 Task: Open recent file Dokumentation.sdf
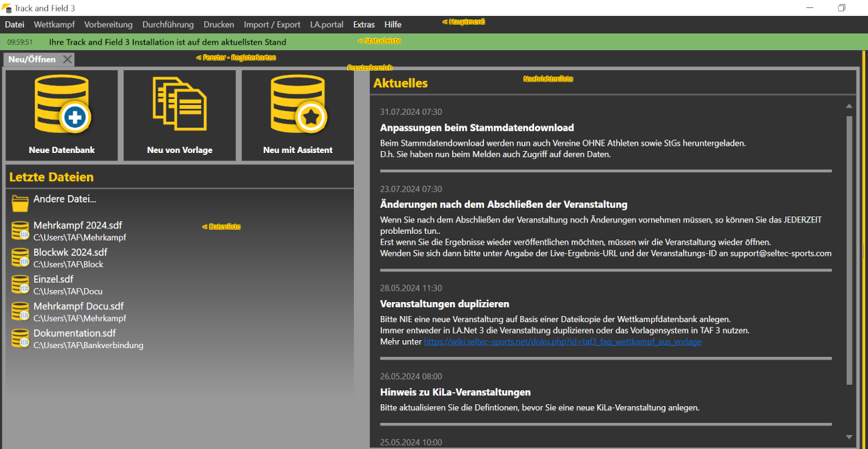coord(74,333)
